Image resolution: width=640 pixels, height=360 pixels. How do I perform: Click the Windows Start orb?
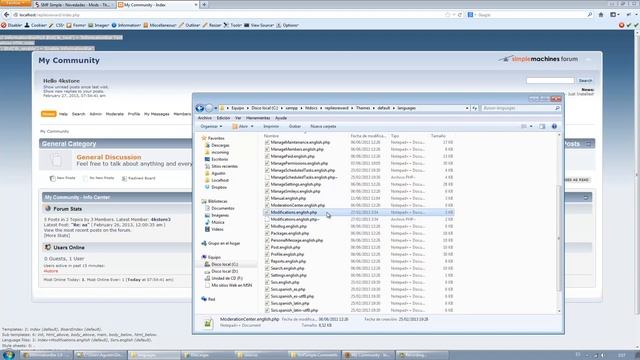pyautogui.click(x=8, y=355)
